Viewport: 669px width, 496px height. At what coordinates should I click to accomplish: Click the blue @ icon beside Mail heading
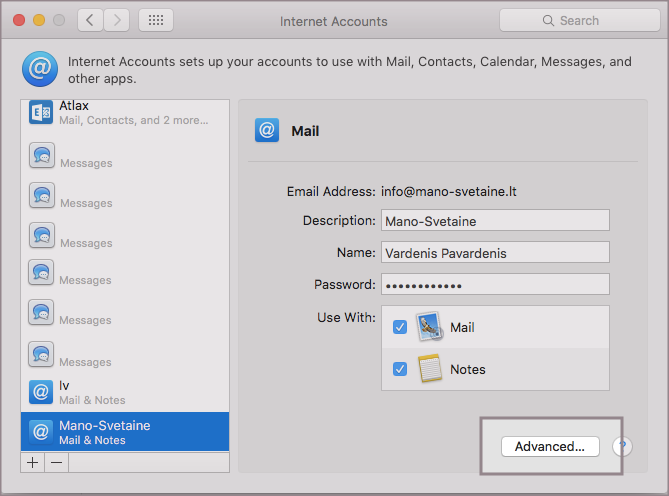point(267,130)
